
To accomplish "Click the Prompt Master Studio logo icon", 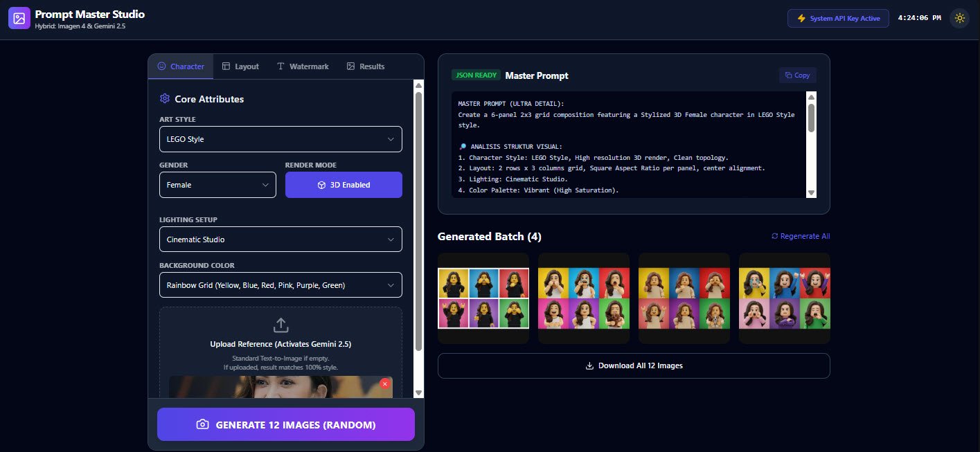I will (19, 18).
